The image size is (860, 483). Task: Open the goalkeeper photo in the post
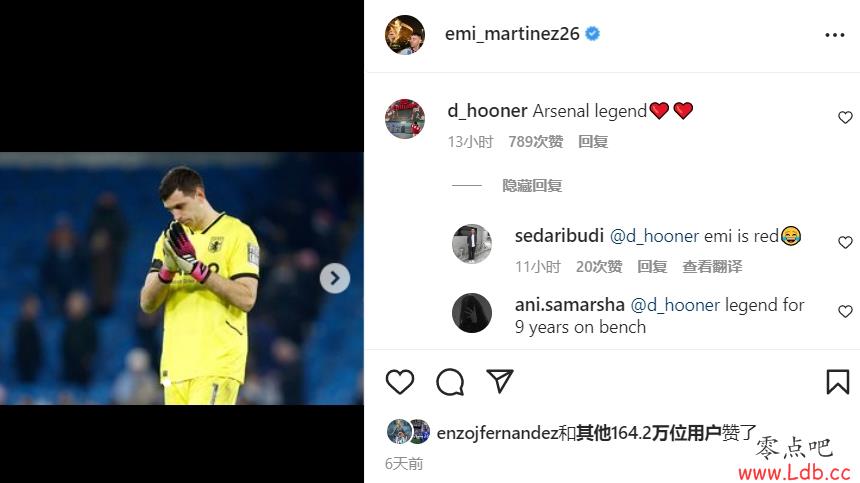point(182,279)
